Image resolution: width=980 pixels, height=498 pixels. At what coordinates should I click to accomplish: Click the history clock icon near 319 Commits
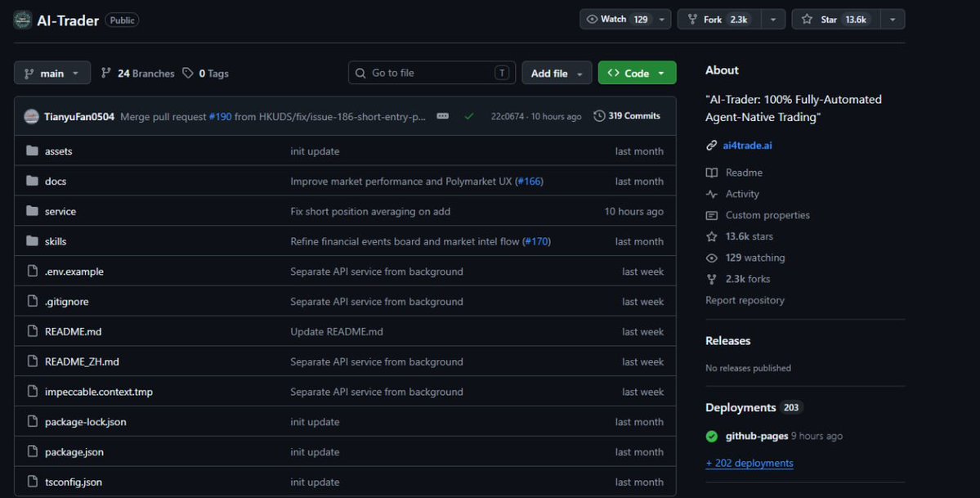(x=599, y=116)
